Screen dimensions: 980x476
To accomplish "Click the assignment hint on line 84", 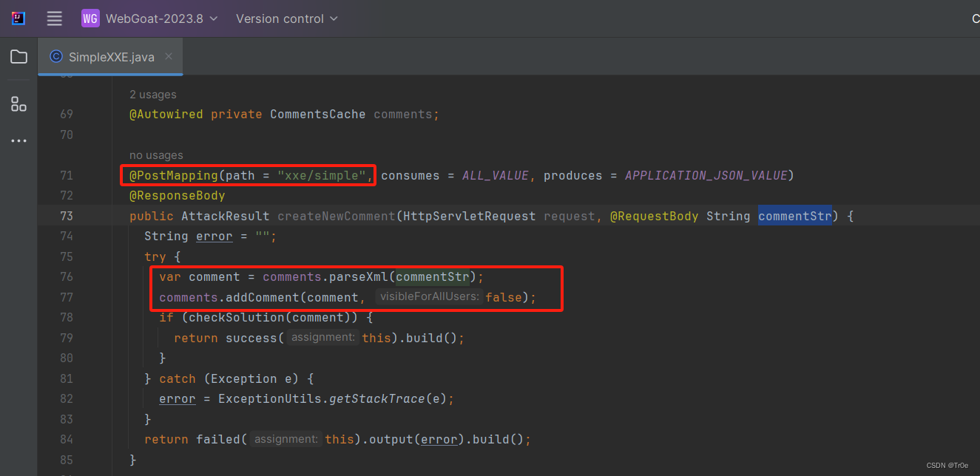I will click(x=285, y=439).
